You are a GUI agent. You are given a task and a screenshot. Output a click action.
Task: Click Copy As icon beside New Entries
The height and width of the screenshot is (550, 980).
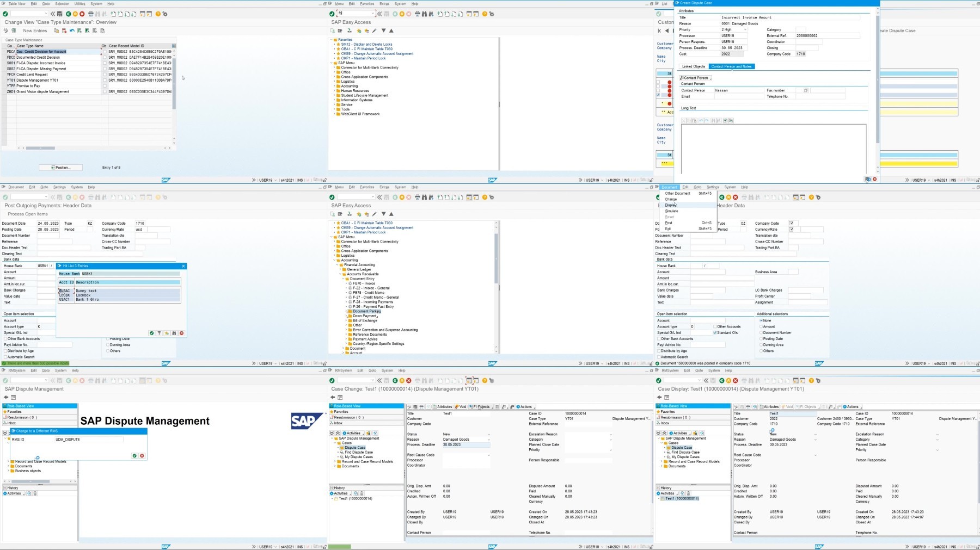pyautogui.click(x=57, y=30)
